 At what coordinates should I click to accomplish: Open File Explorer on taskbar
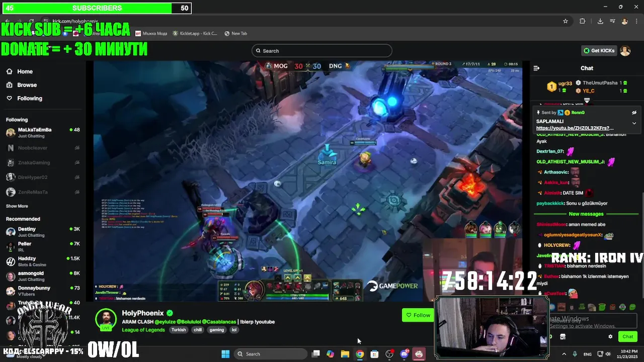click(x=345, y=354)
